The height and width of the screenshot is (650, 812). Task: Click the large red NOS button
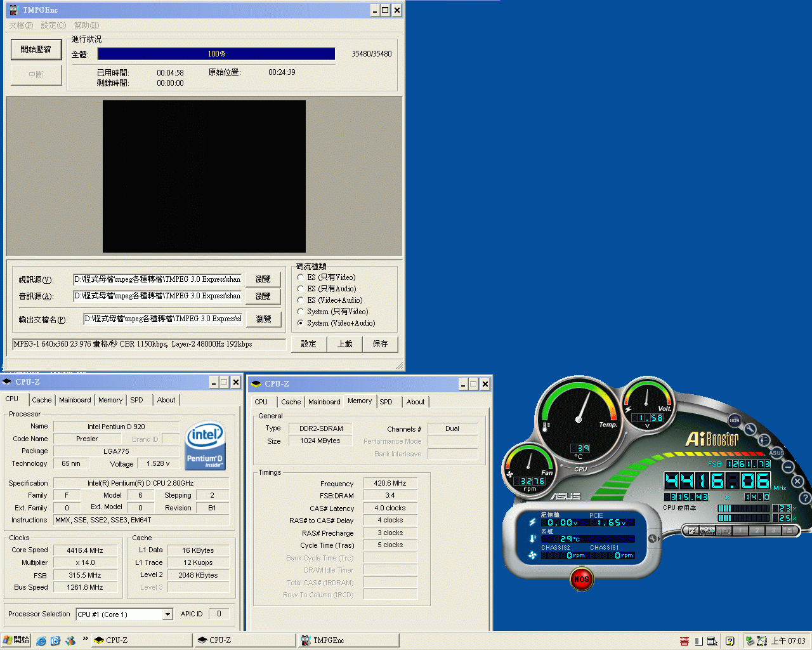pyautogui.click(x=581, y=579)
